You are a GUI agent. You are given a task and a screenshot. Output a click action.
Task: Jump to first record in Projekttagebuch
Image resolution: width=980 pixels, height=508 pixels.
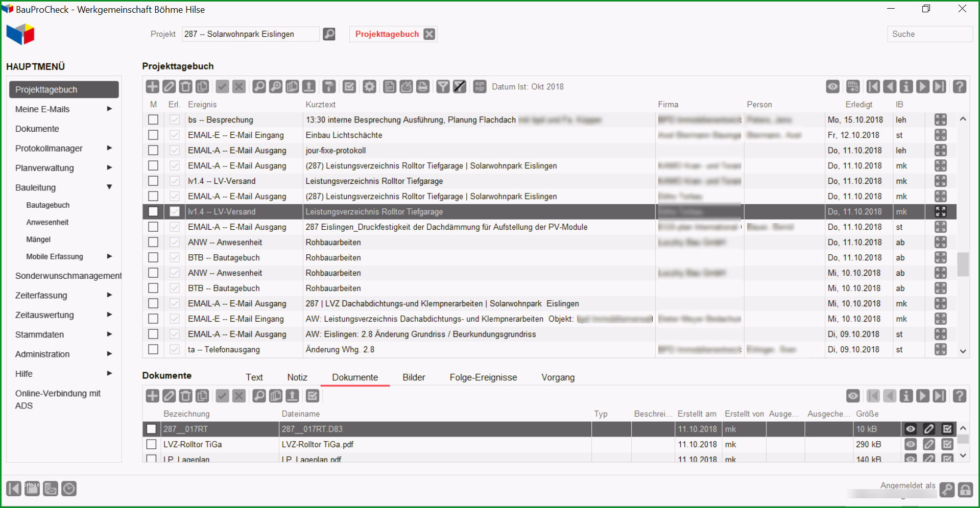click(x=873, y=86)
